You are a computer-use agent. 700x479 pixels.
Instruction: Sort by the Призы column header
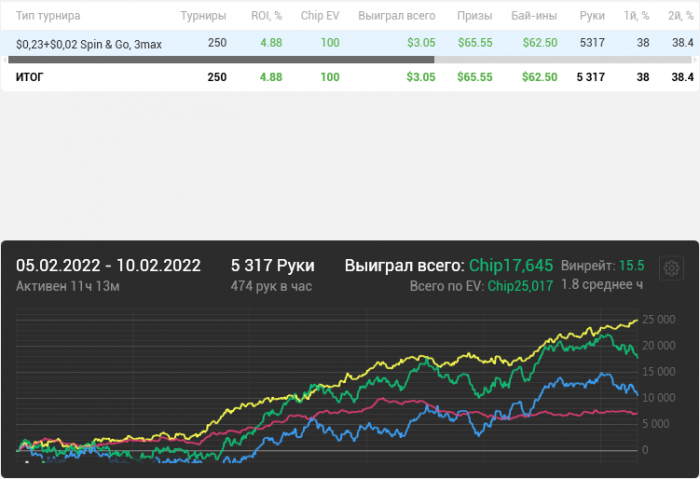coord(475,16)
